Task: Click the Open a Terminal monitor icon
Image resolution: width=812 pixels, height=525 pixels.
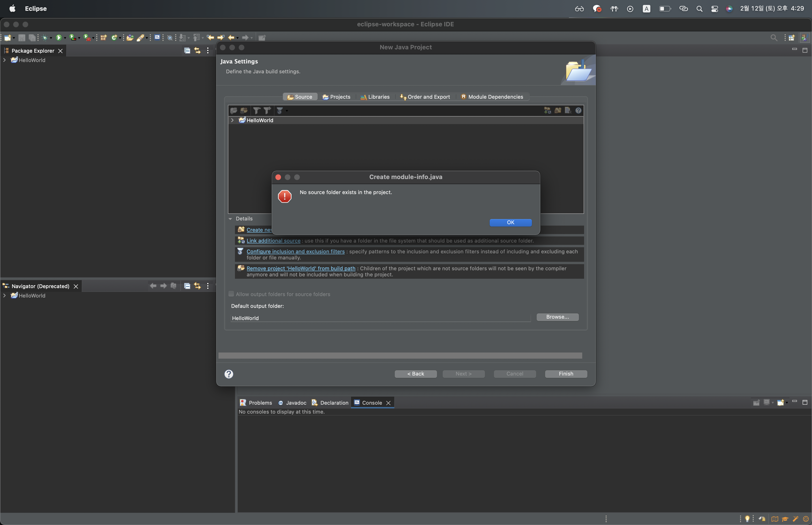Action: coord(157,37)
